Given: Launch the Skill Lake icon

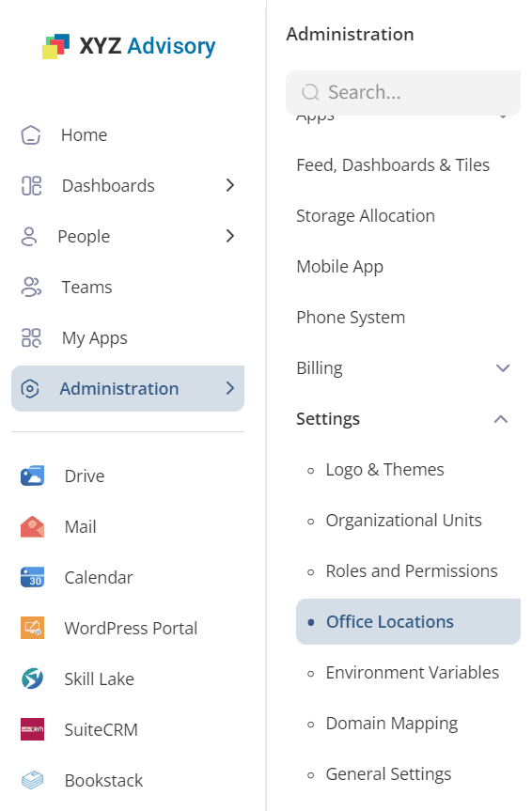Looking at the screenshot, I should pos(32,678).
